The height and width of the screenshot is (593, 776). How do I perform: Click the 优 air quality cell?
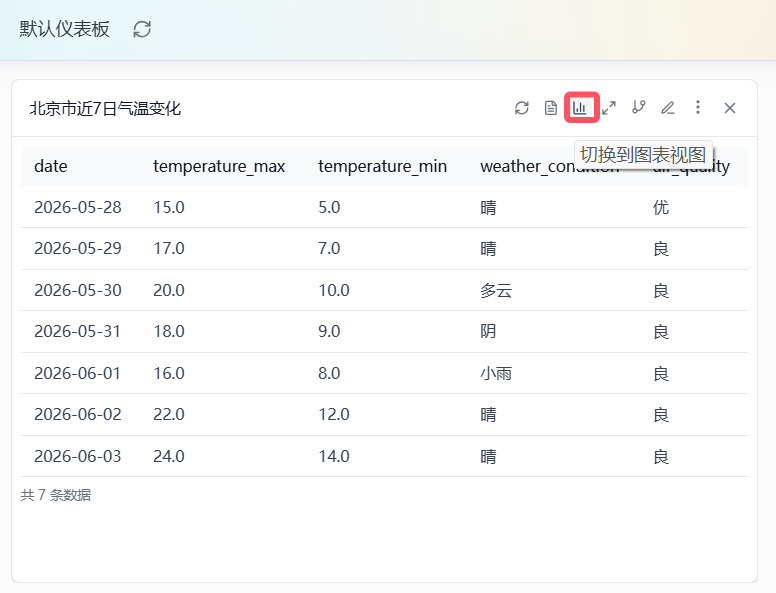tap(661, 207)
